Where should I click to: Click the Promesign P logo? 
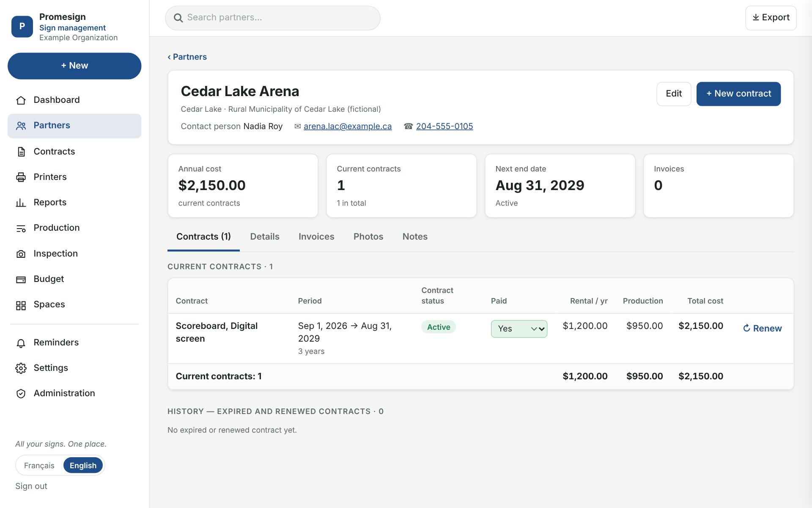(x=22, y=26)
